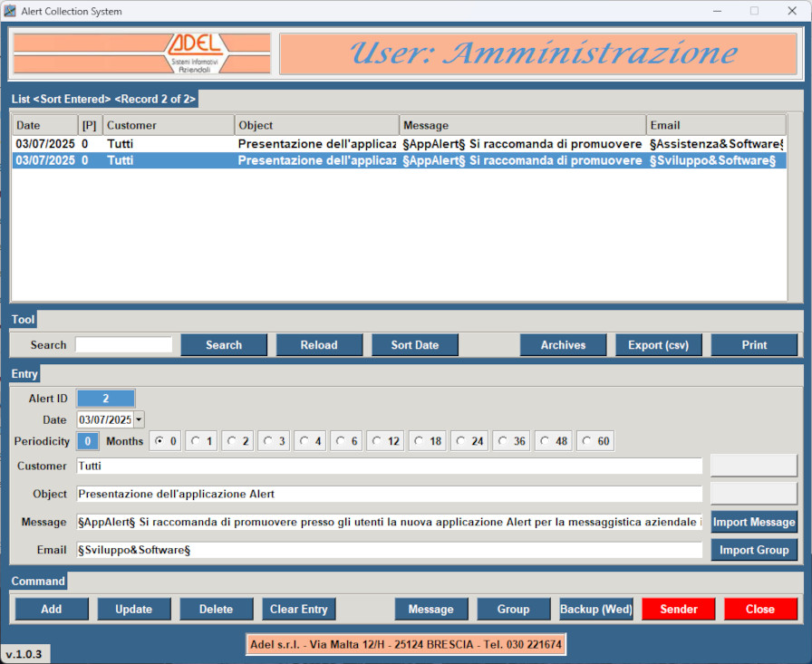Click the Backup (Wed) button

595,610
